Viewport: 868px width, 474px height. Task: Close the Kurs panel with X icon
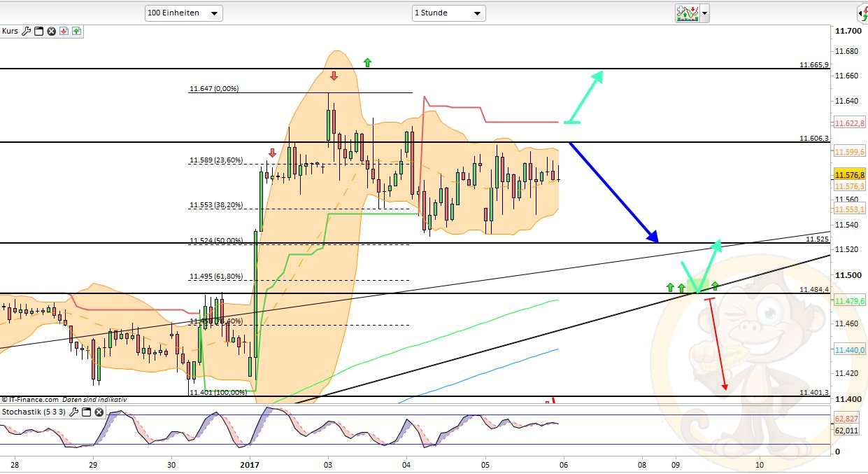click(x=51, y=31)
